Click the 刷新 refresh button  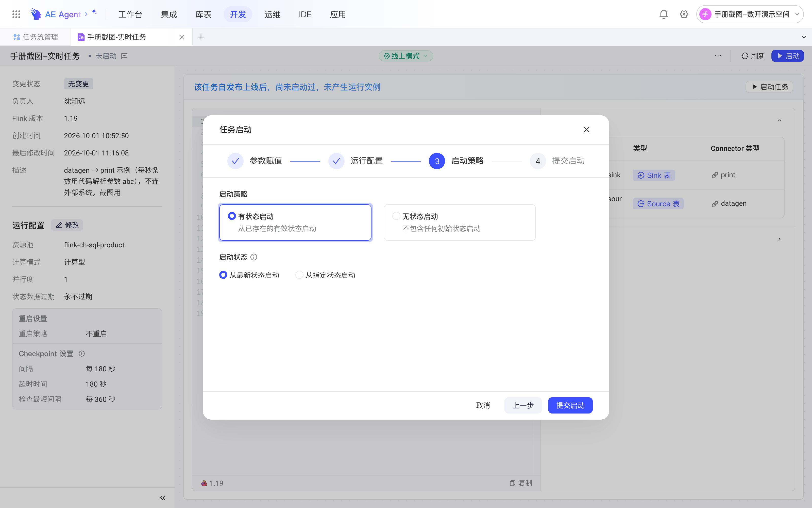[x=753, y=56]
